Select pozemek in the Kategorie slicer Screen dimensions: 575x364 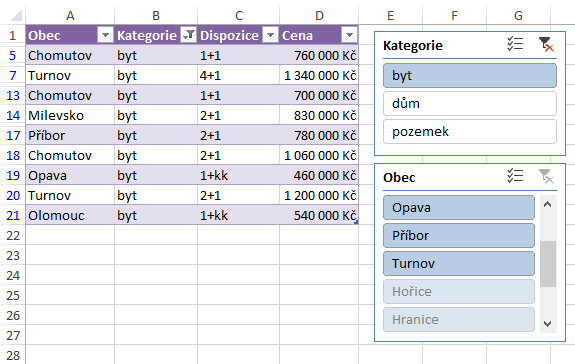click(x=470, y=131)
